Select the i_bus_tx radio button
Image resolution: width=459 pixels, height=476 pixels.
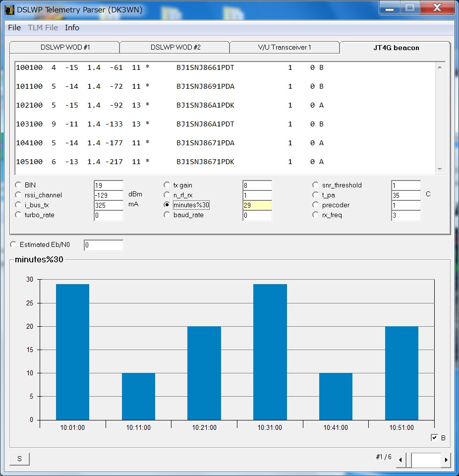pyautogui.click(x=18, y=205)
